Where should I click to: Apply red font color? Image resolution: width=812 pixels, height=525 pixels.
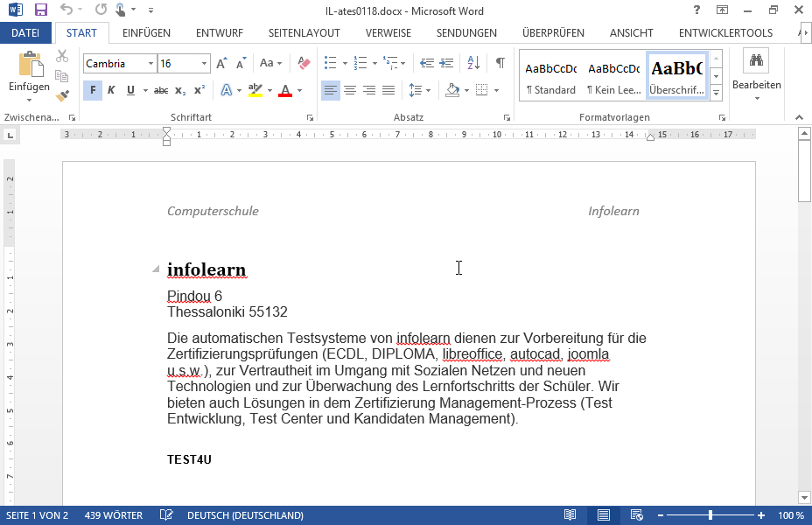285,91
